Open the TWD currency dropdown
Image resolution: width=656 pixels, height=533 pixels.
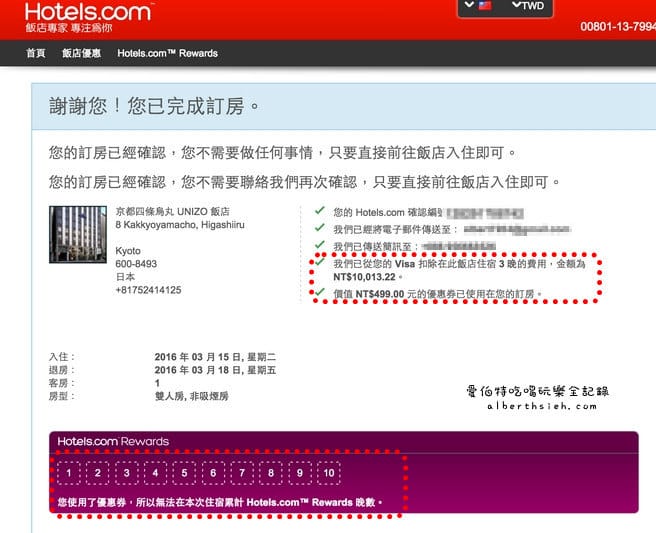(528, 5)
